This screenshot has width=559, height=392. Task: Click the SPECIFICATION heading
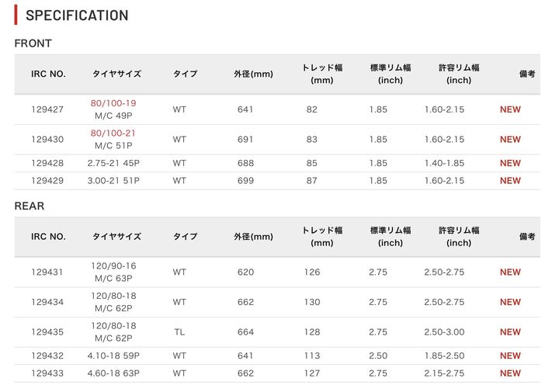click(x=77, y=16)
